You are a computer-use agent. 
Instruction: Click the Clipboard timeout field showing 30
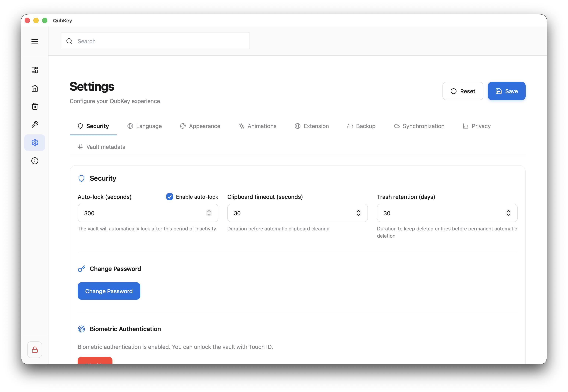pos(297,213)
